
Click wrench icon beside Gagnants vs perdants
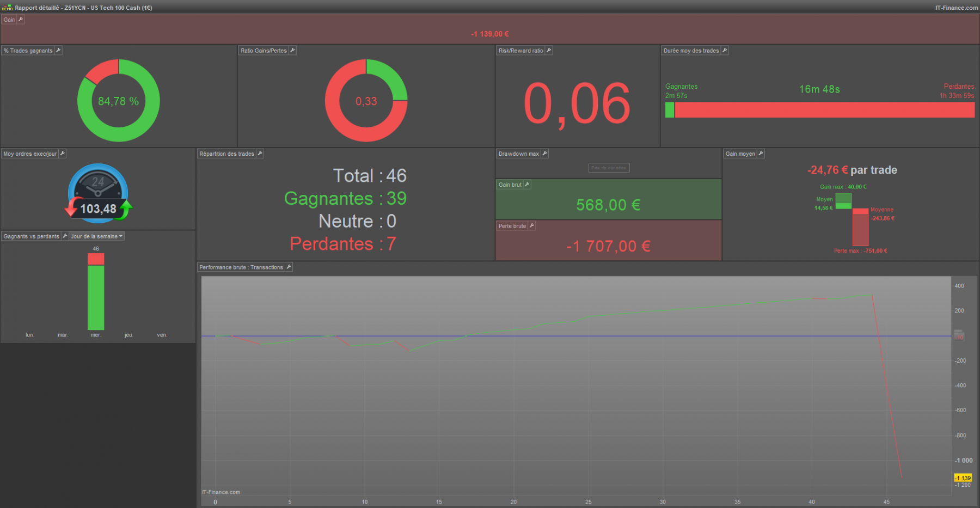pos(65,236)
